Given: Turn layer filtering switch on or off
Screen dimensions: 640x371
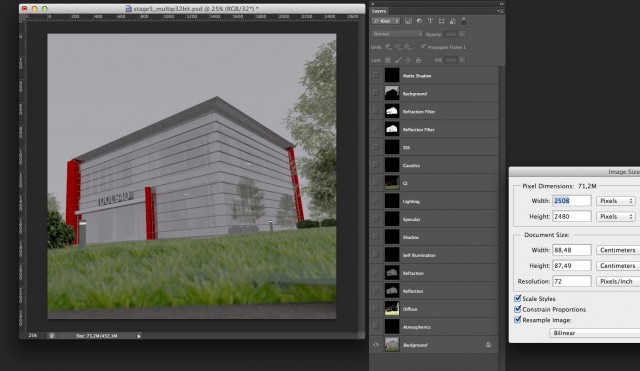Looking at the screenshot, I should click(x=463, y=21).
